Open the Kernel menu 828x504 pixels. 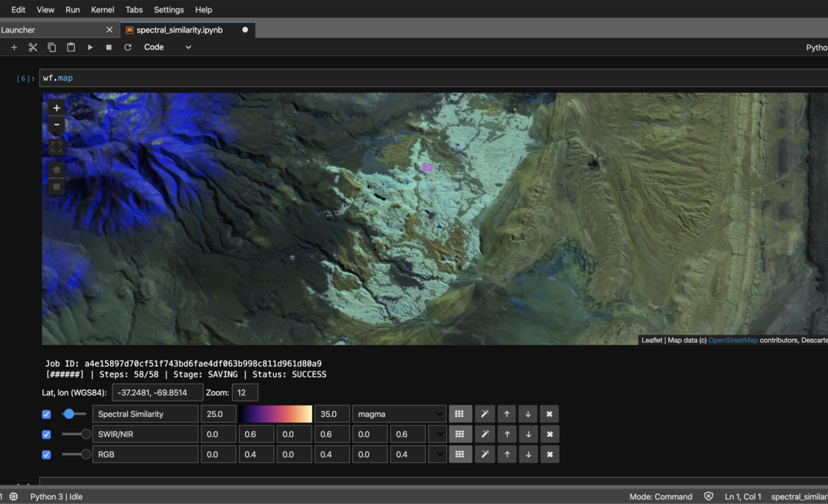point(102,9)
